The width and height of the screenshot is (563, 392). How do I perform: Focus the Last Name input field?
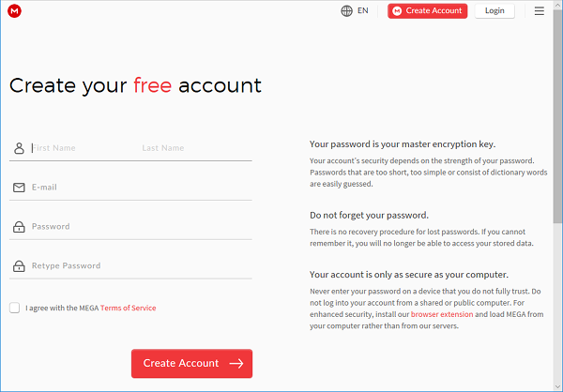pos(196,148)
